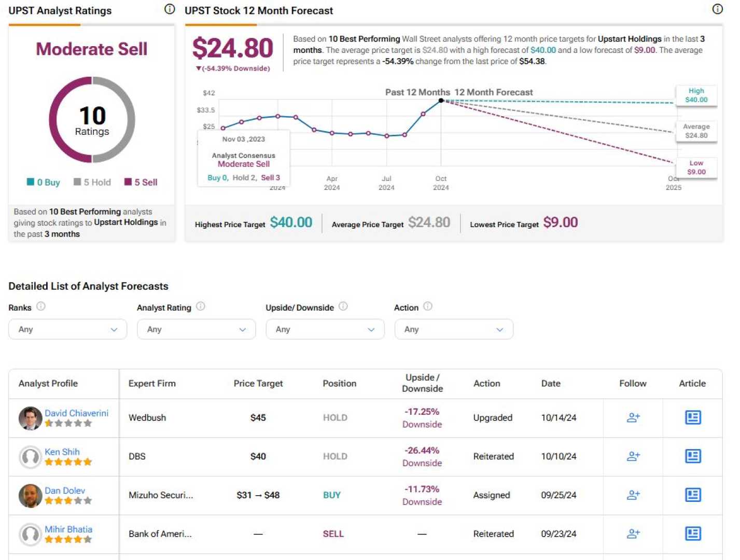
Task: Click the 5 Hold legend item
Action: coord(92,182)
